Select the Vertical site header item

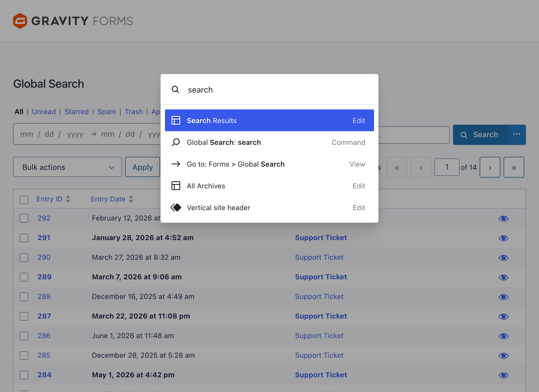click(269, 207)
